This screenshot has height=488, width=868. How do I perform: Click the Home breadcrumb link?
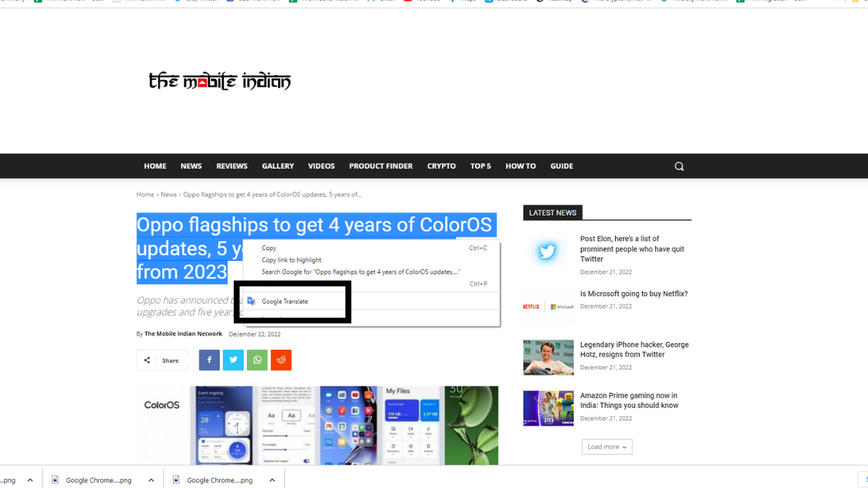click(x=145, y=195)
